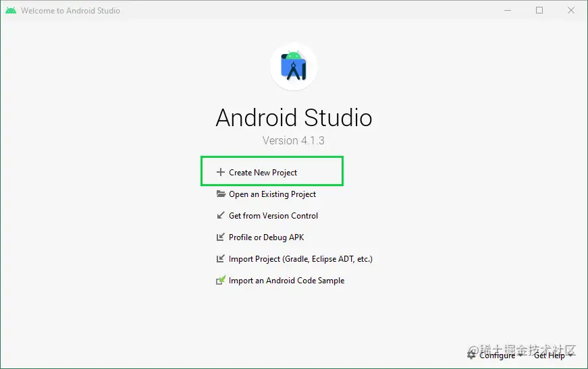This screenshot has height=369, width=588.
Task: Minimize the Welcome to Android Studio window
Action: point(508,11)
